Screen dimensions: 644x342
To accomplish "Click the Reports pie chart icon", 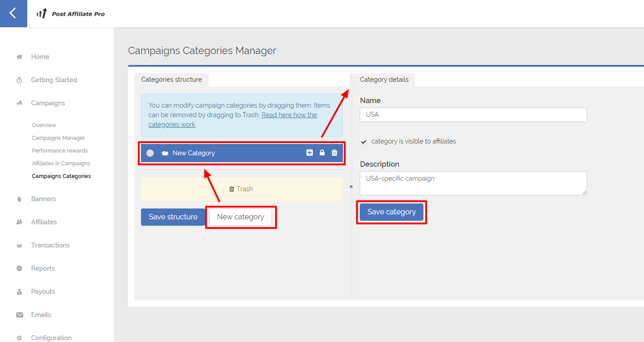I will coord(19,268).
